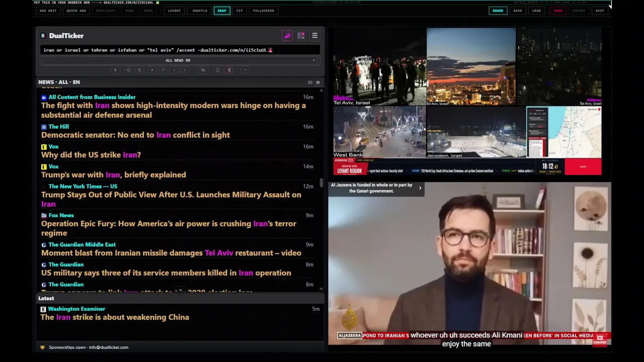Click the SAVE toolbar button

pyautogui.click(x=518, y=11)
